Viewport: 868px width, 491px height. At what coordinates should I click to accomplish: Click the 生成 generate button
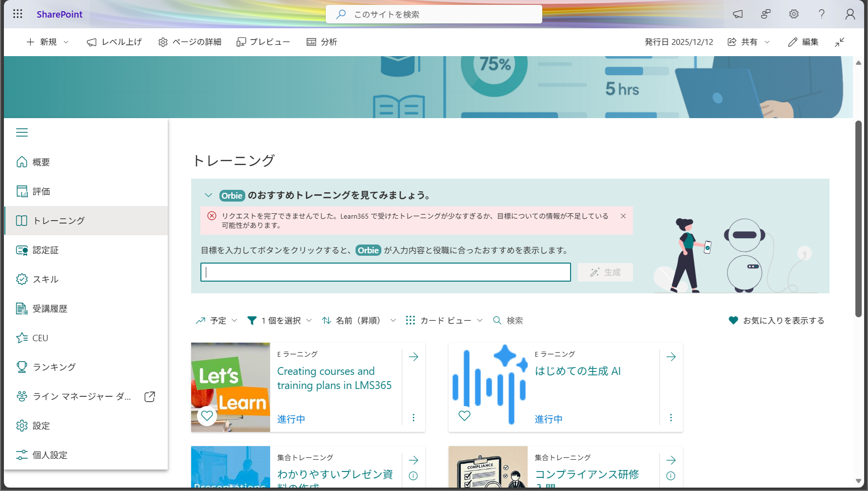pyautogui.click(x=605, y=272)
